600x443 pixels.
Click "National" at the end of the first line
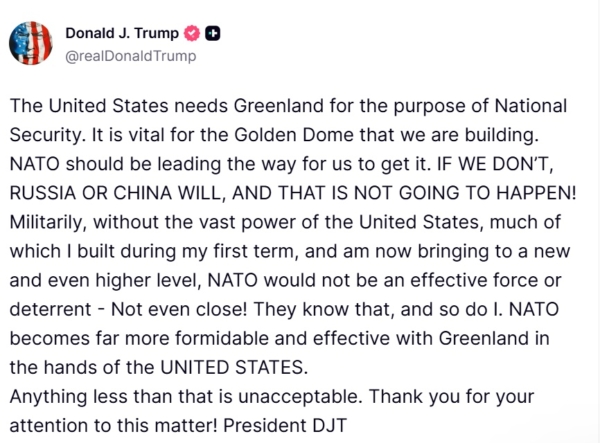point(525,106)
